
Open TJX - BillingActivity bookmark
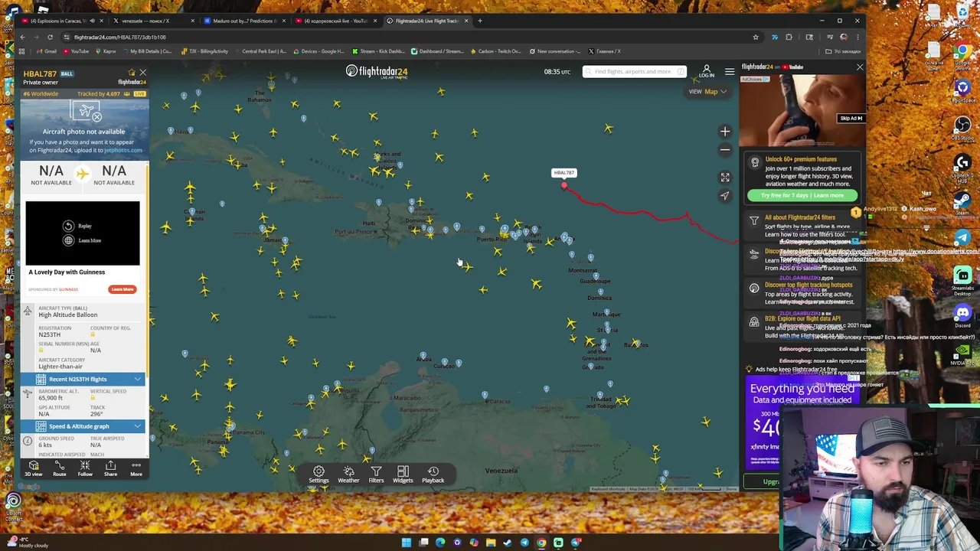204,51
